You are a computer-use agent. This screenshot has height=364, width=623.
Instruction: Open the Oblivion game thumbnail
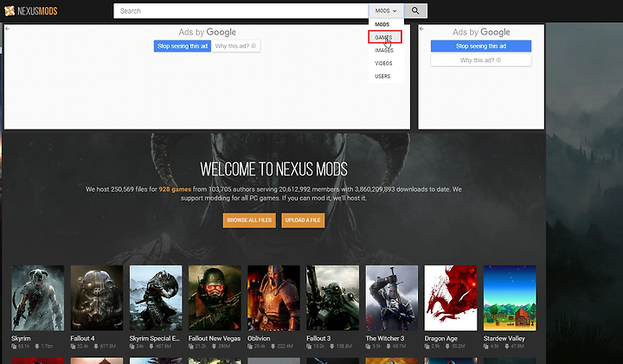coord(273,298)
